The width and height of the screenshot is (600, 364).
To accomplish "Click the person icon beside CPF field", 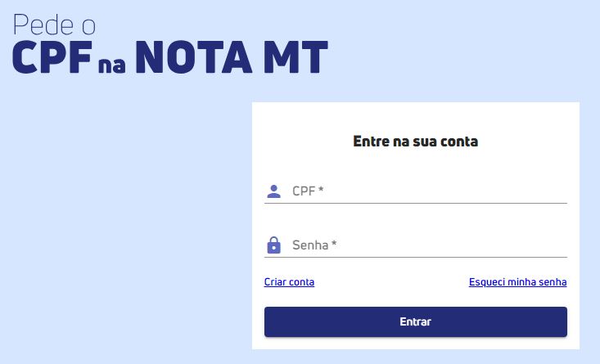I will (273, 191).
